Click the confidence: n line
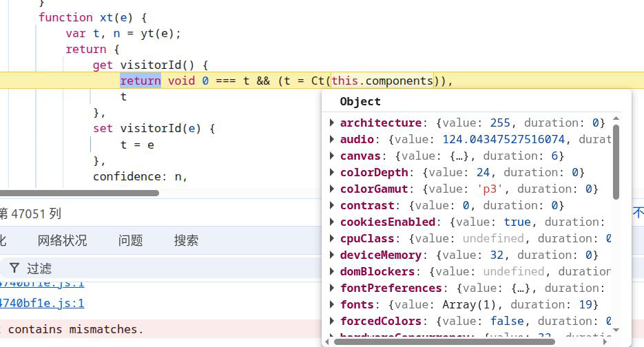644x347 pixels. [x=140, y=176]
